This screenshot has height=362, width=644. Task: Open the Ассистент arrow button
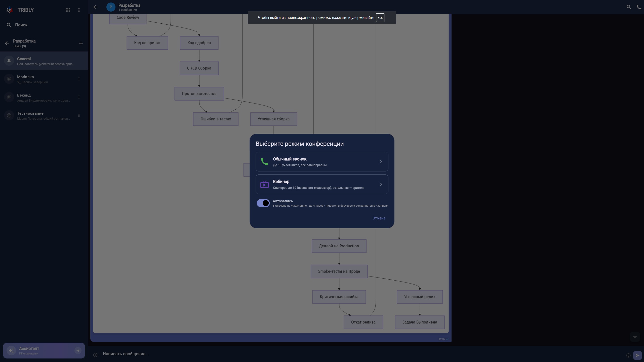[78, 350]
